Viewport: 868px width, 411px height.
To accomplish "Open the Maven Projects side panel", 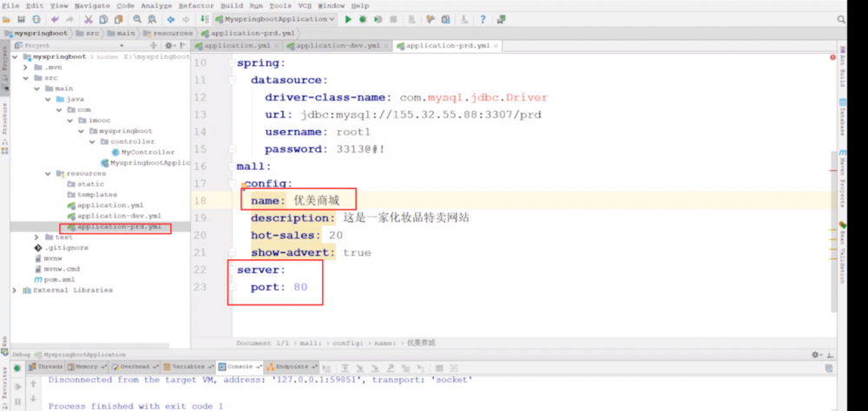I will coord(843,177).
